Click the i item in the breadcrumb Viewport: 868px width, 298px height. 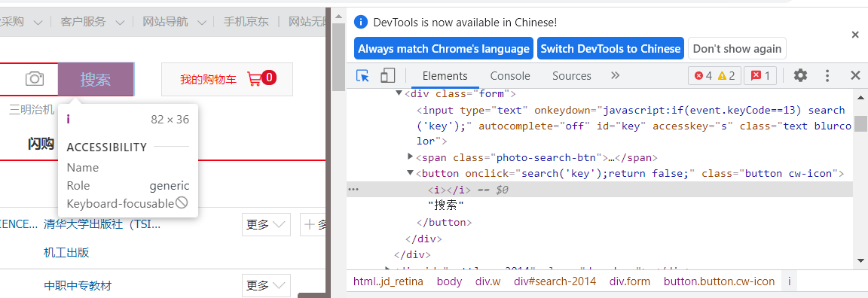point(789,281)
